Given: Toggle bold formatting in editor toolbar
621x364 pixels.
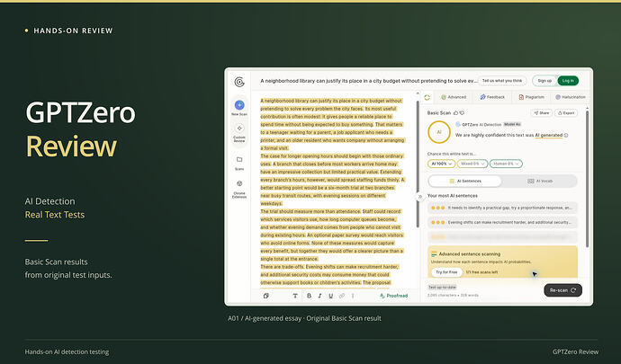Looking at the screenshot, I should (x=309, y=296).
